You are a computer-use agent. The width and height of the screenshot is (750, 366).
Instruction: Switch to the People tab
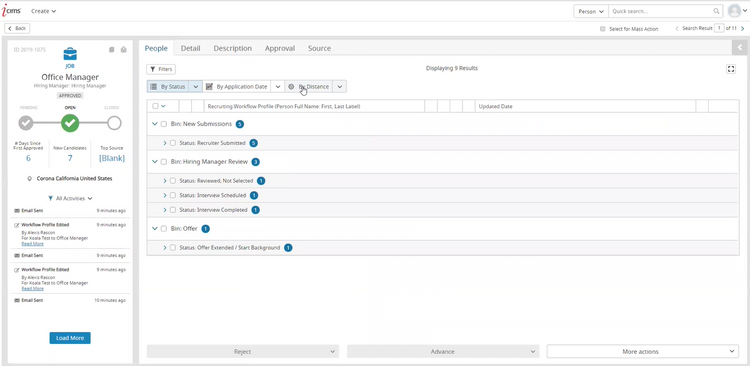tap(156, 48)
